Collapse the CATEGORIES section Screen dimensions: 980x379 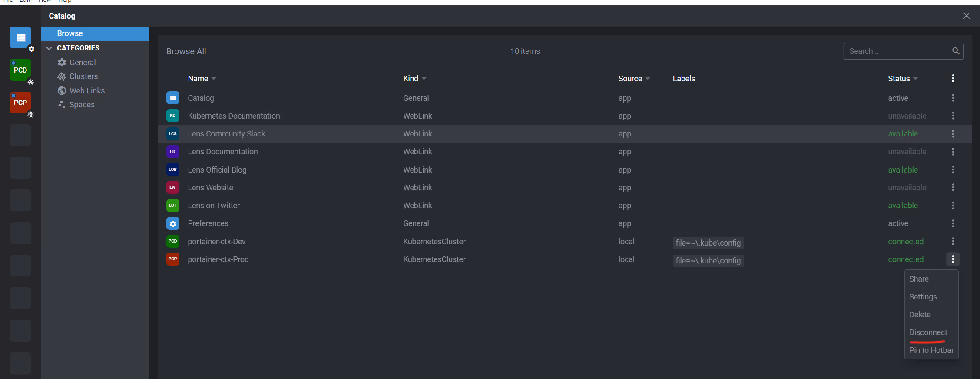click(49, 48)
